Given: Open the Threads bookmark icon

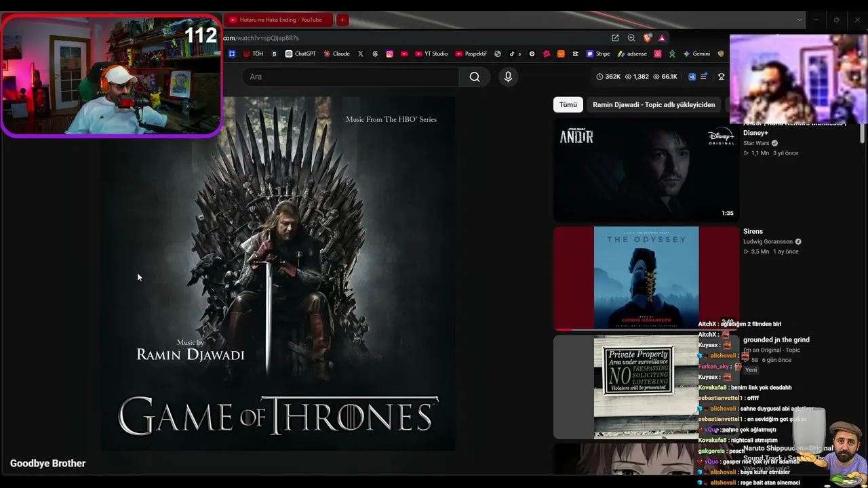Looking at the screenshot, I should (375, 54).
